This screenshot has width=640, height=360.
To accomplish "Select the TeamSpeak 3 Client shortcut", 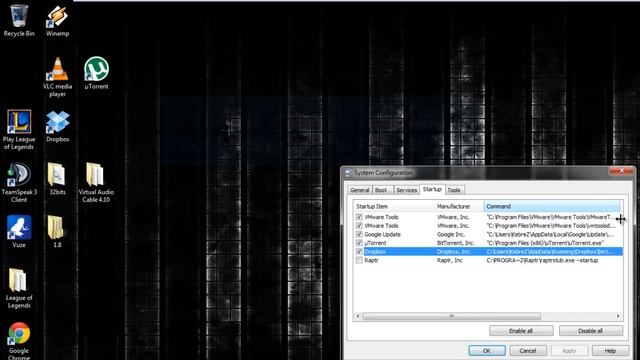I will (x=19, y=183).
